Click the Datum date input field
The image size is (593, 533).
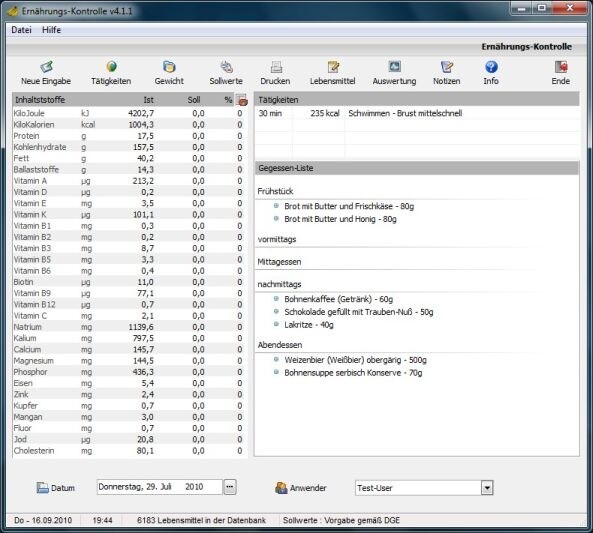pyautogui.click(x=160, y=487)
